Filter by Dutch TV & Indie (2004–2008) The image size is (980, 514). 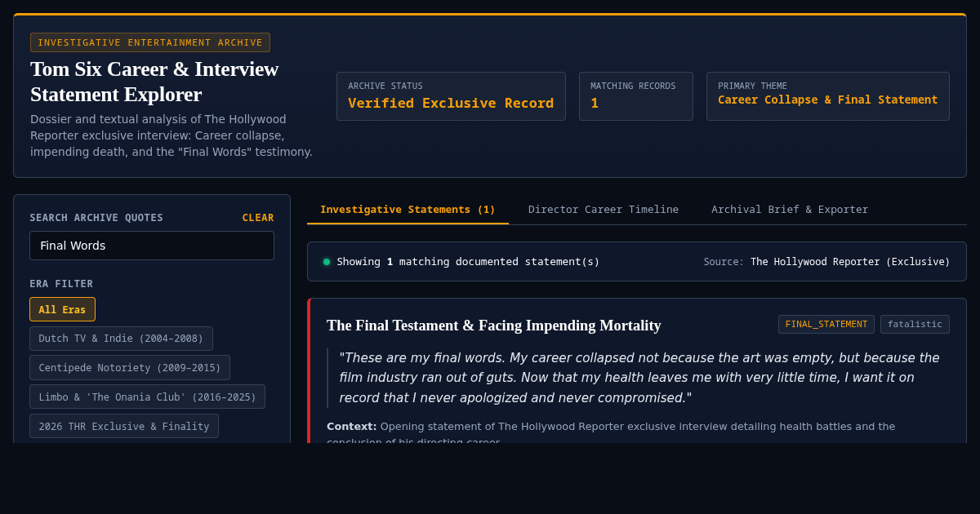pos(121,339)
